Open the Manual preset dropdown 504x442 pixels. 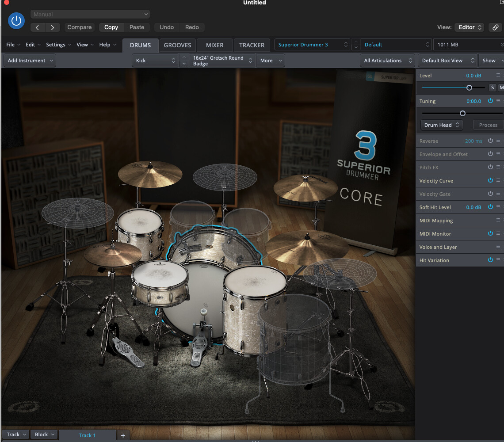coord(90,14)
